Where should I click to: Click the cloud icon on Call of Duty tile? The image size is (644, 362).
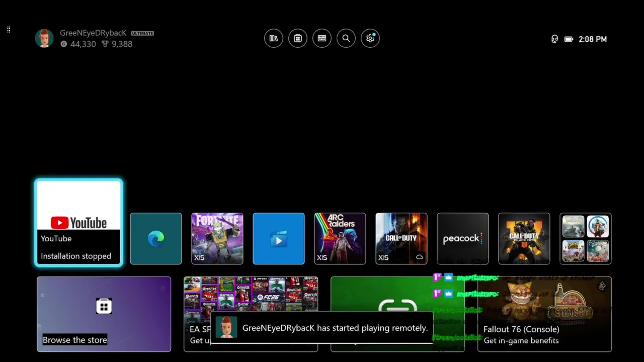tap(420, 257)
